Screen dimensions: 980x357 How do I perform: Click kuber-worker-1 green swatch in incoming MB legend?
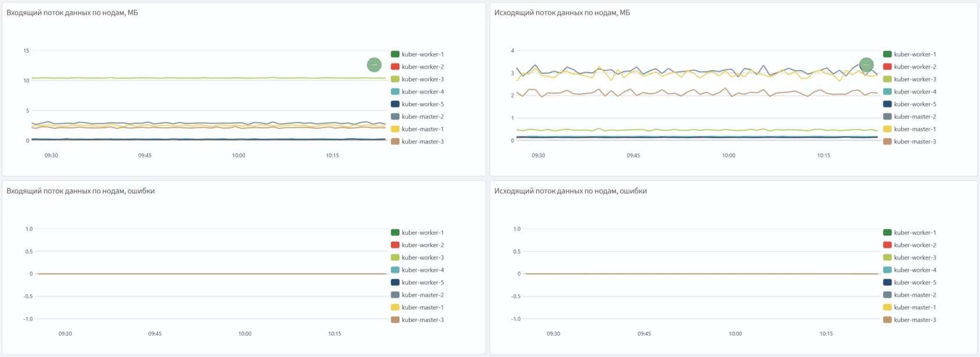(395, 54)
